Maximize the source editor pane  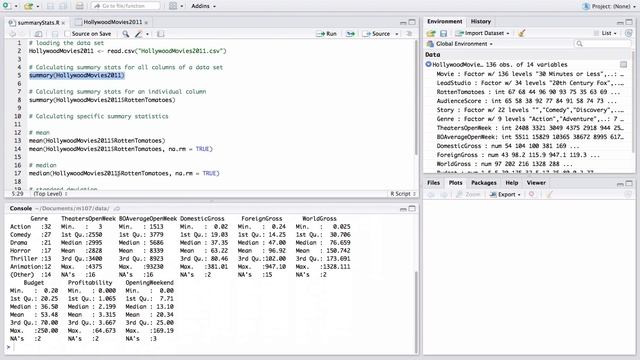tap(412, 22)
